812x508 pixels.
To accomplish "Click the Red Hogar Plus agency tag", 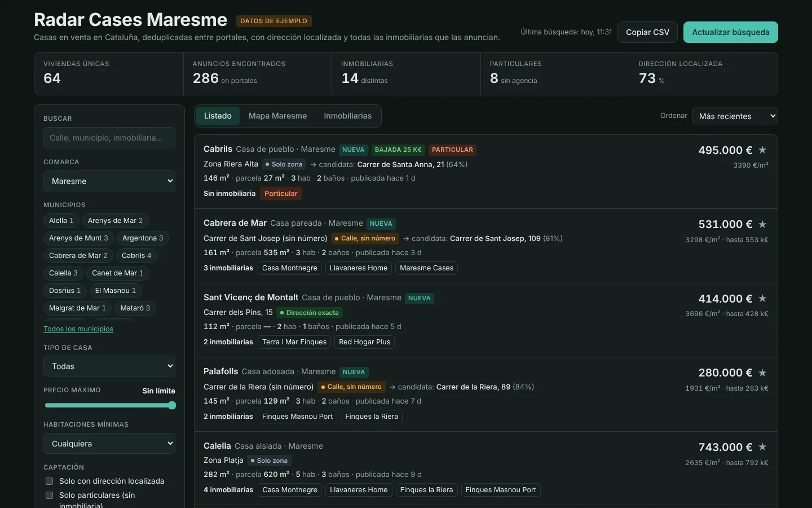I will (364, 342).
